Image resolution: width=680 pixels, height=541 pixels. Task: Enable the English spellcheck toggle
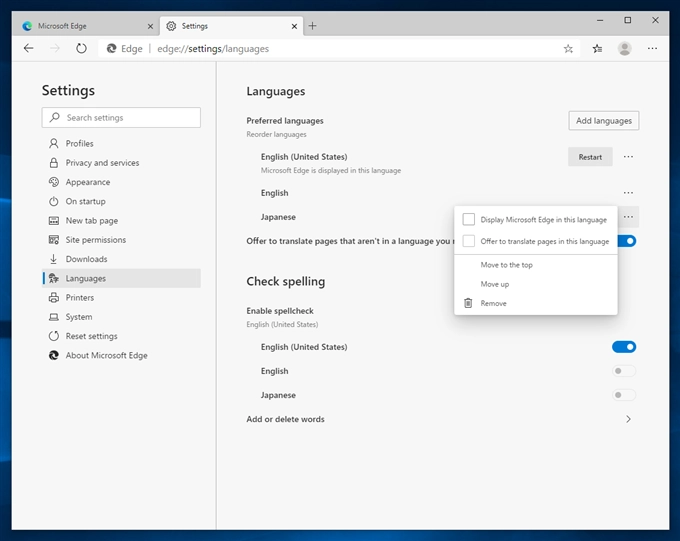point(624,371)
